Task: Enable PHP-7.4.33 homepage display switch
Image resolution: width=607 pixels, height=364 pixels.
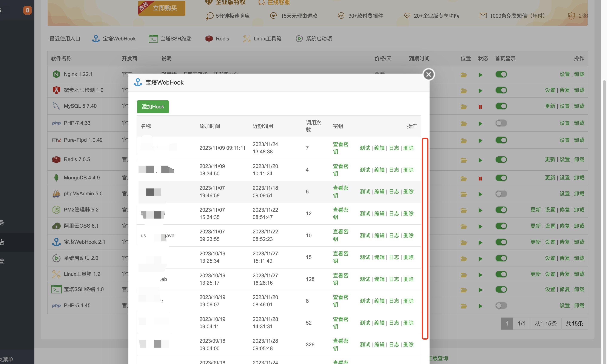Action: [501, 123]
